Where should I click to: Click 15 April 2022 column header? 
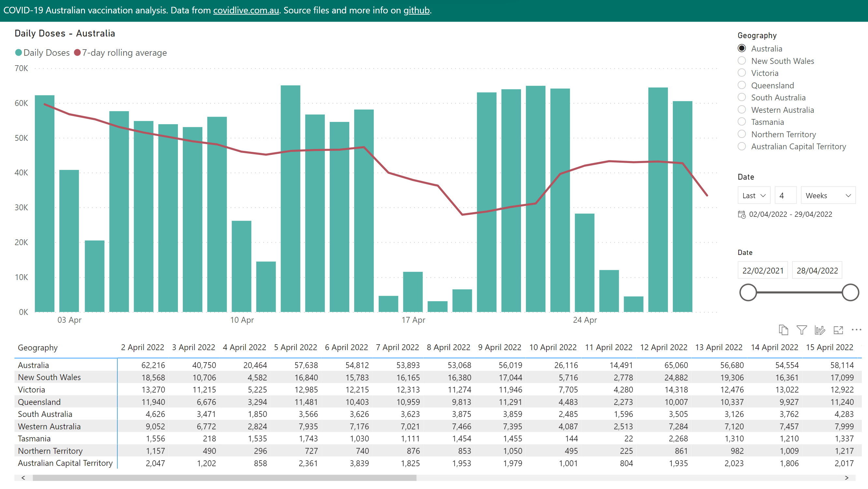(x=829, y=348)
